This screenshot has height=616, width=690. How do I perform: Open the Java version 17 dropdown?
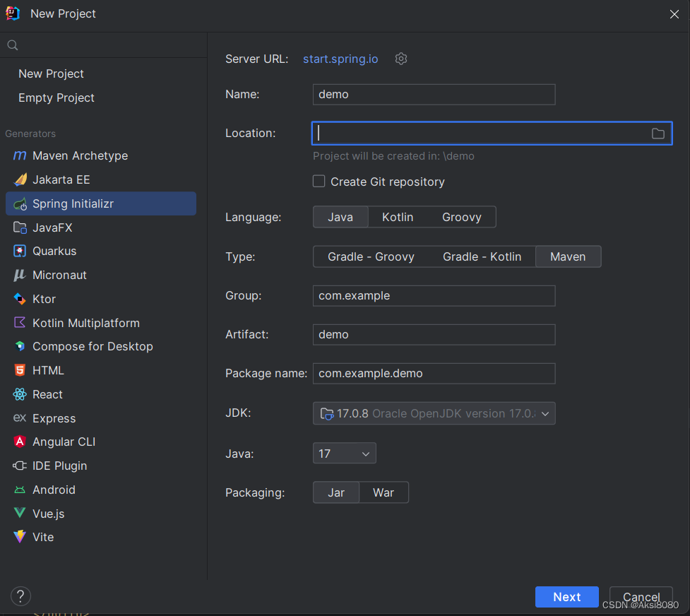pyautogui.click(x=344, y=453)
